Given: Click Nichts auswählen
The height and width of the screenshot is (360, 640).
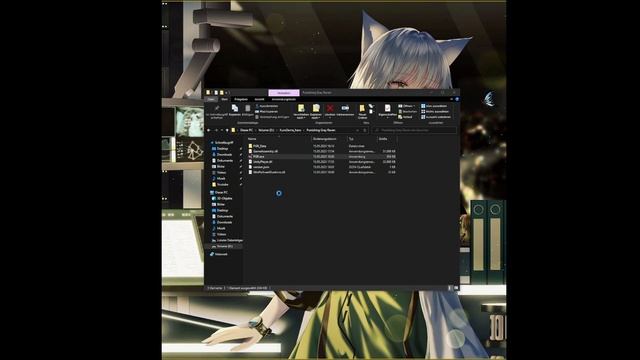Looking at the screenshot, I should click(x=435, y=111).
